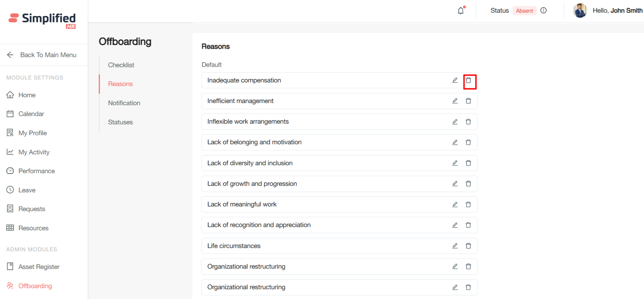
Task: Click the Absent status badge
Action: pyautogui.click(x=524, y=11)
